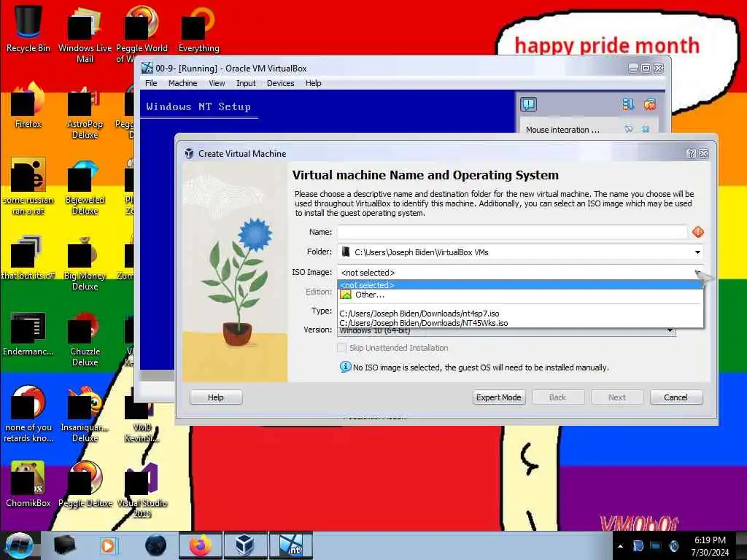This screenshot has width=747, height=560.
Task: Click the help question mark in dialog title
Action: pyautogui.click(x=692, y=153)
